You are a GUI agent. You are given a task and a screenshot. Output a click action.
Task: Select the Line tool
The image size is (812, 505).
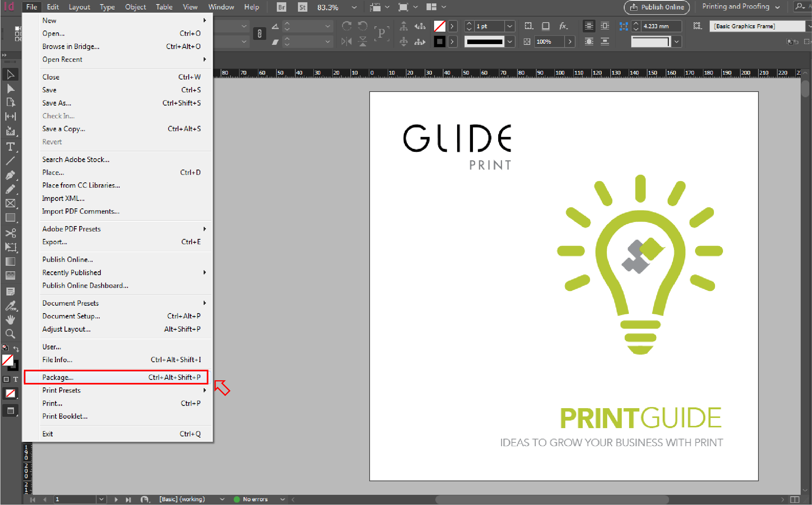(x=11, y=161)
